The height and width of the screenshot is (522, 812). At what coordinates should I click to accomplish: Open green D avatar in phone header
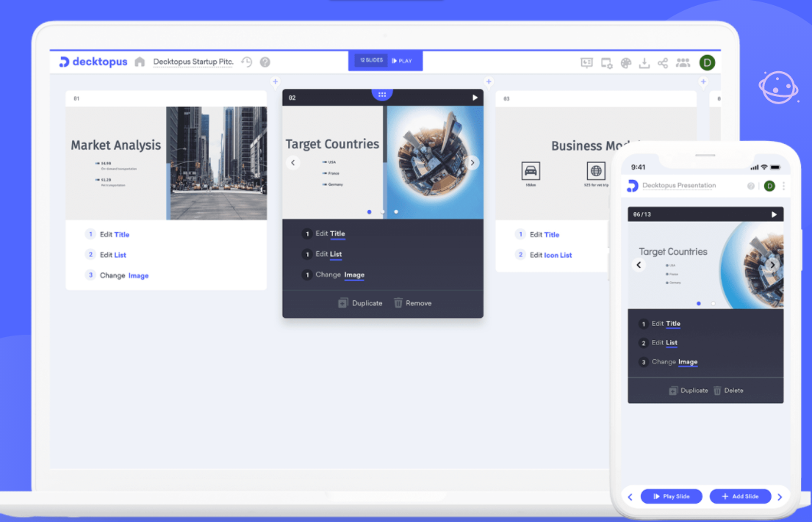click(x=769, y=186)
